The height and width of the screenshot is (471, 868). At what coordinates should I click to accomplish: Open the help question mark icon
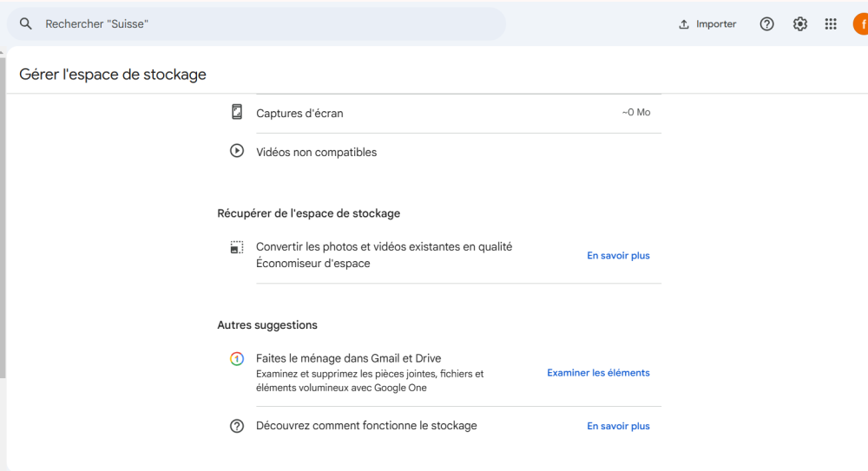click(766, 24)
